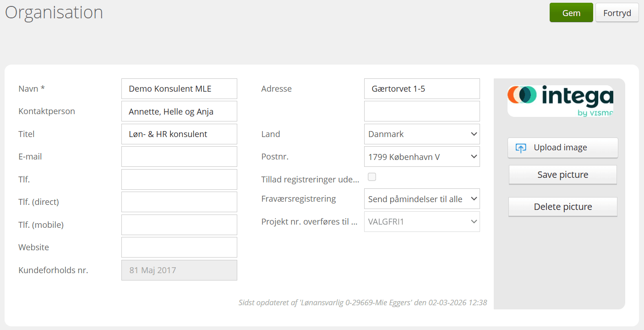Expand the Postnr. dropdown with 1799 København V

[x=422, y=157]
